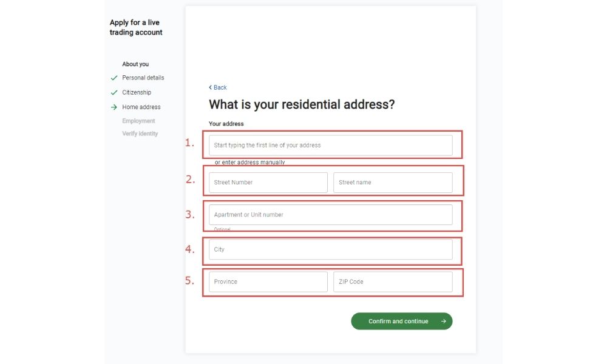Click the arrow icon on the Confirm button
This screenshot has height=364, width=607.
(x=444, y=322)
